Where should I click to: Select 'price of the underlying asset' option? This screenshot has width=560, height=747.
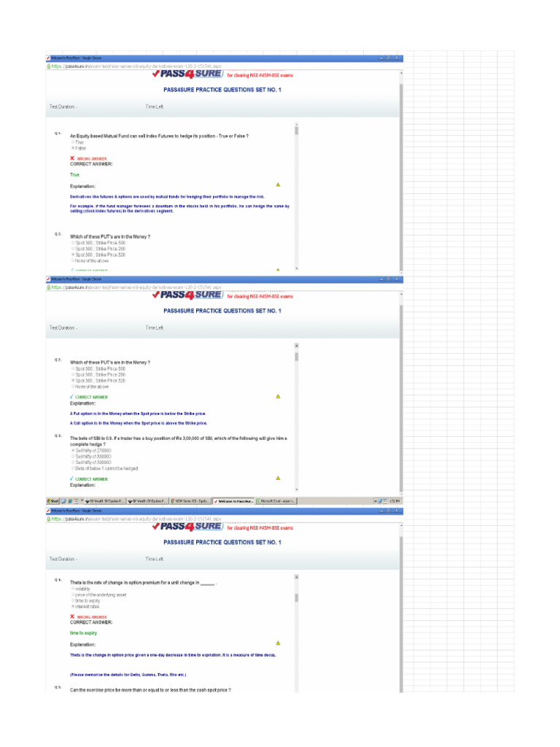pos(73,595)
